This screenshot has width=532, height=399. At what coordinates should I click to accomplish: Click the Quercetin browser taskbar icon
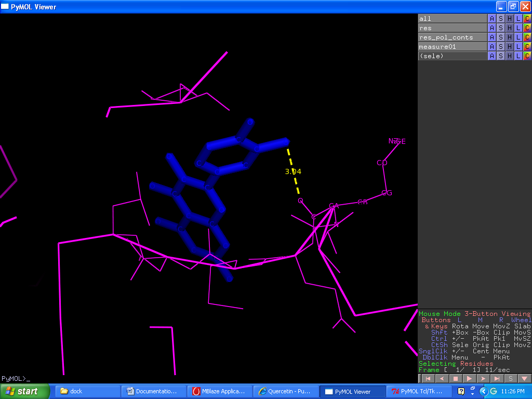click(285, 391)
